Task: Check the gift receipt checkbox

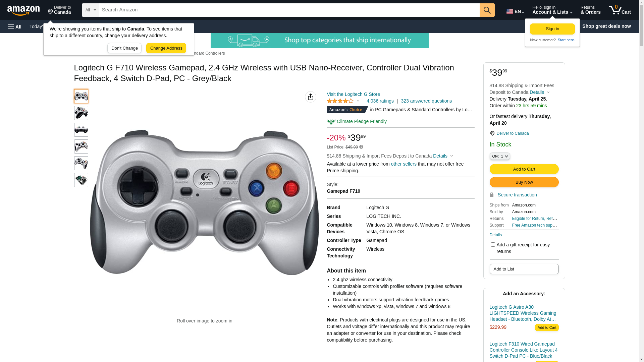Action: 493,245
